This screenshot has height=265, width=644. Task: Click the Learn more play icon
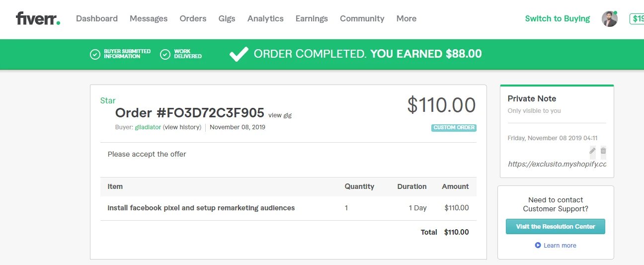click(x=538, y=245)
